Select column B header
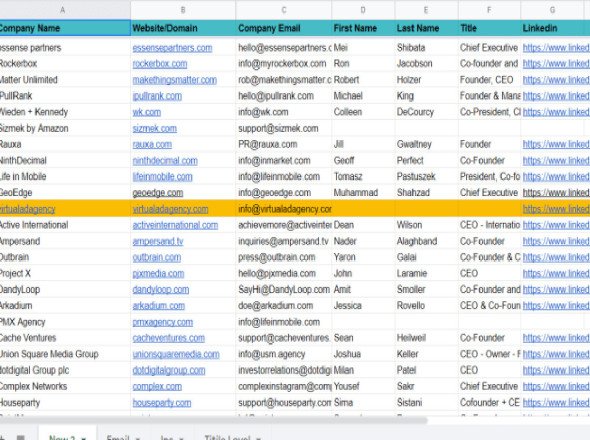 click(183, 10)
